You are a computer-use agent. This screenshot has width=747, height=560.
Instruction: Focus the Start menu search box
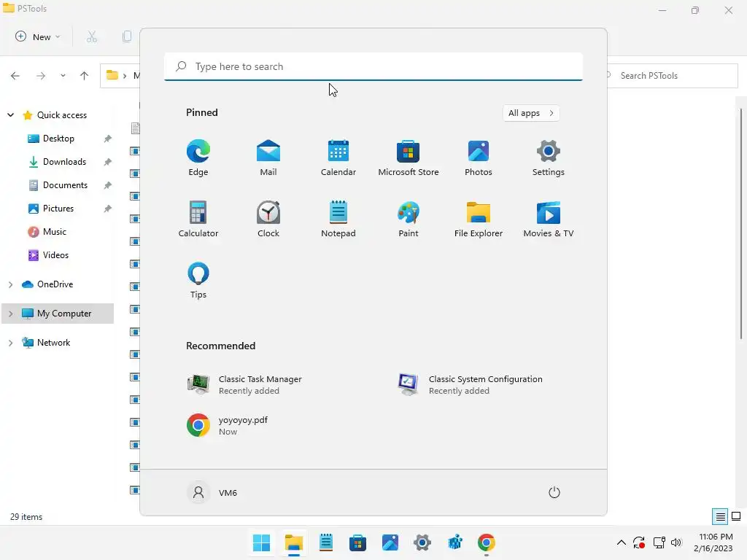tap(373, 66)
